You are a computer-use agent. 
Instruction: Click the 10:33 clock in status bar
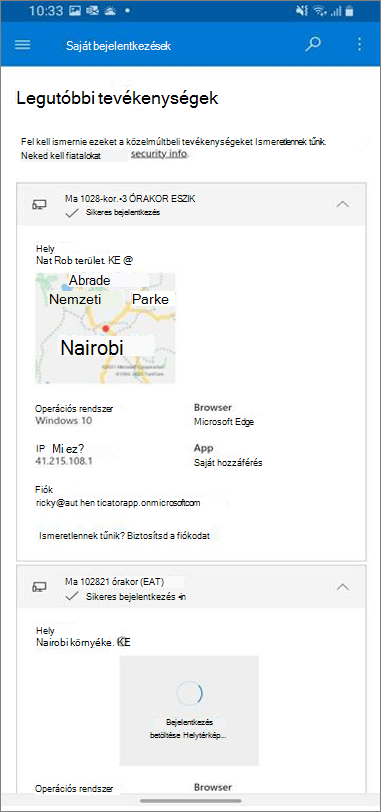point(46,11)
